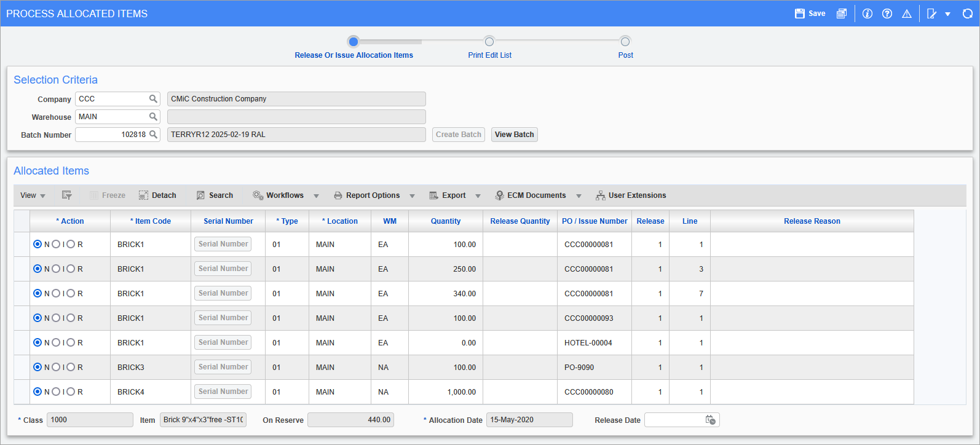This screenshot has width=980, height=445.
Task: Sort by the Quantity column header
Action: pos(446,221)
